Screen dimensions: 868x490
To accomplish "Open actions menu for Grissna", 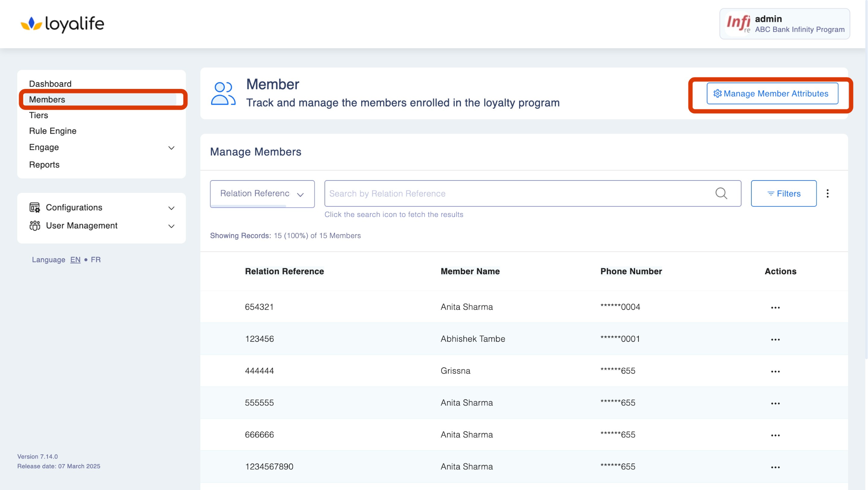I will pyautogui.click(x=775, y=371).
